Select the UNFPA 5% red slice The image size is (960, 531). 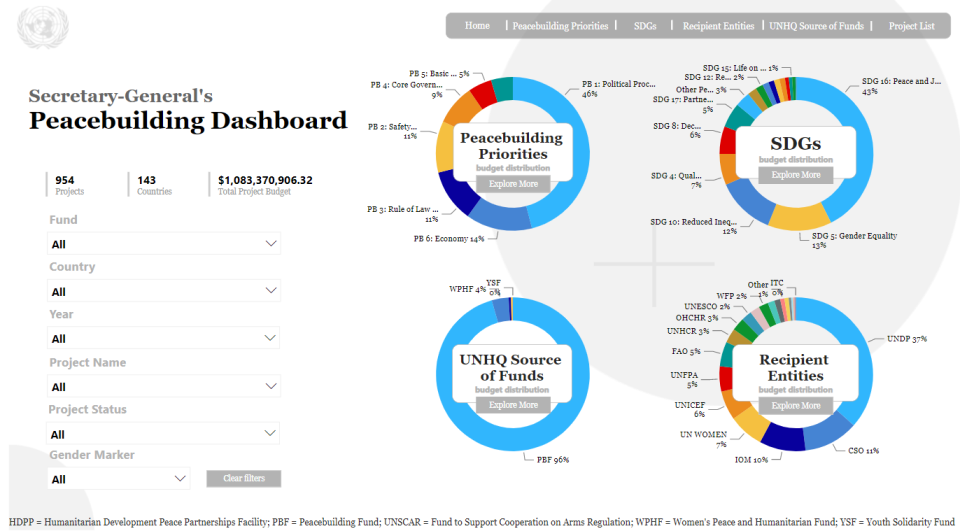[x=727, y=378]
